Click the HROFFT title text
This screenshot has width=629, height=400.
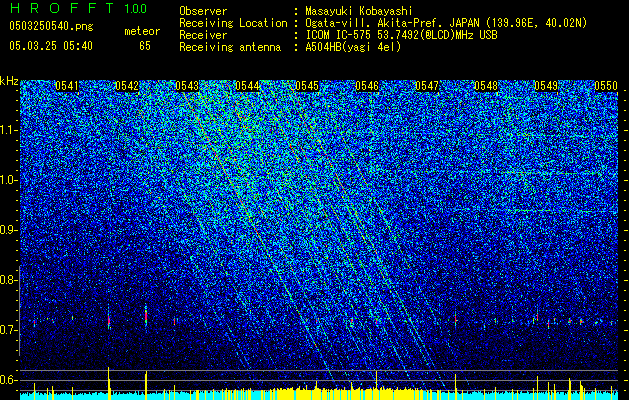click(63, 8)
